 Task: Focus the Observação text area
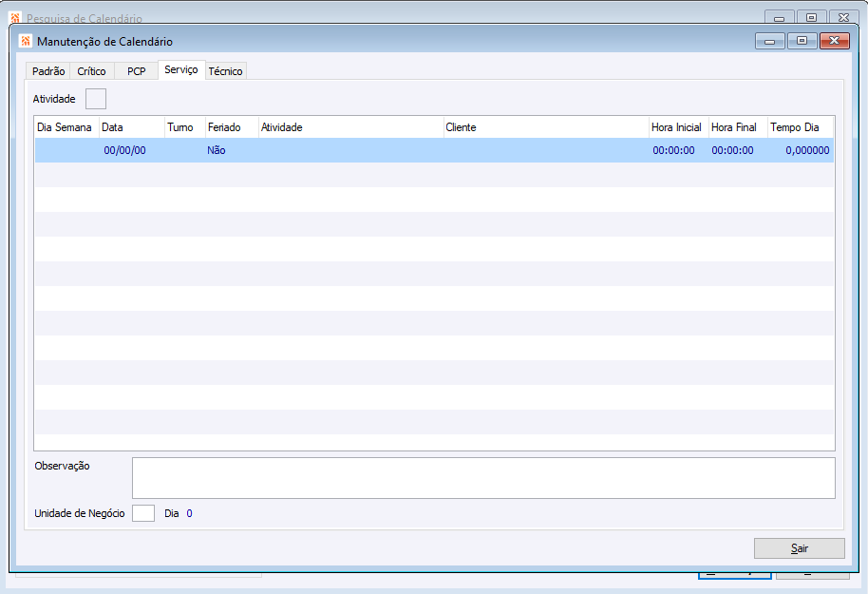[483, 478]
